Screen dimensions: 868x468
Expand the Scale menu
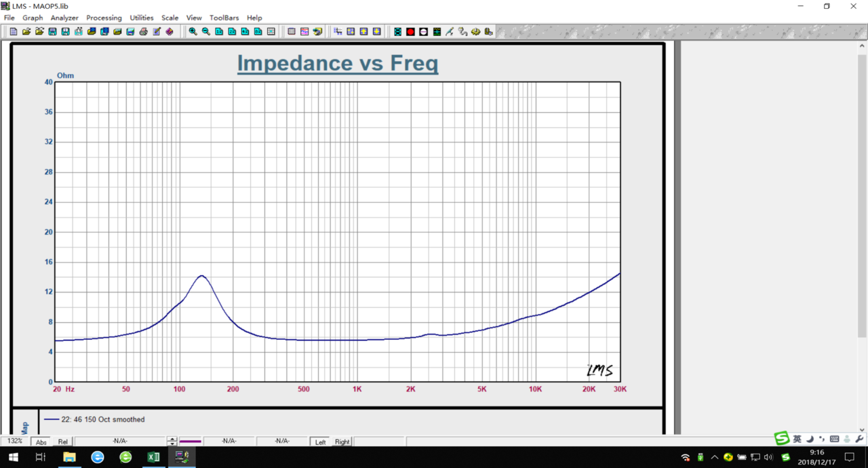click(170, 18)
